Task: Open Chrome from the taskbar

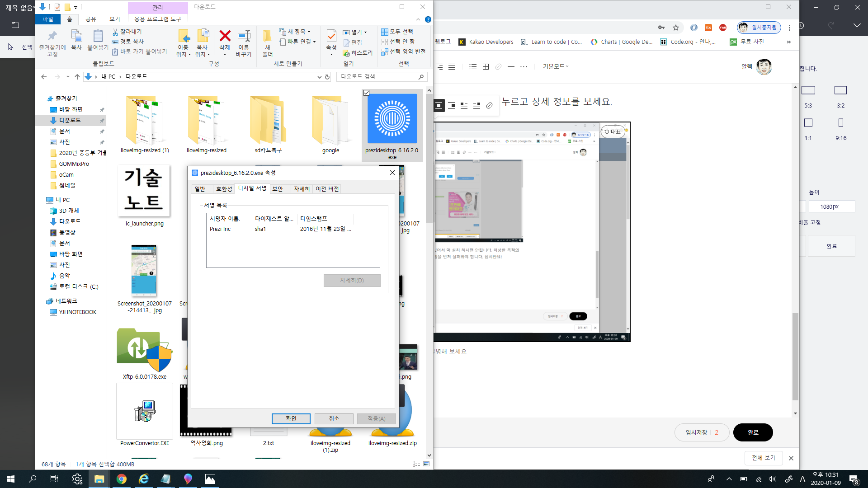Action: click(x=122, y=479)
